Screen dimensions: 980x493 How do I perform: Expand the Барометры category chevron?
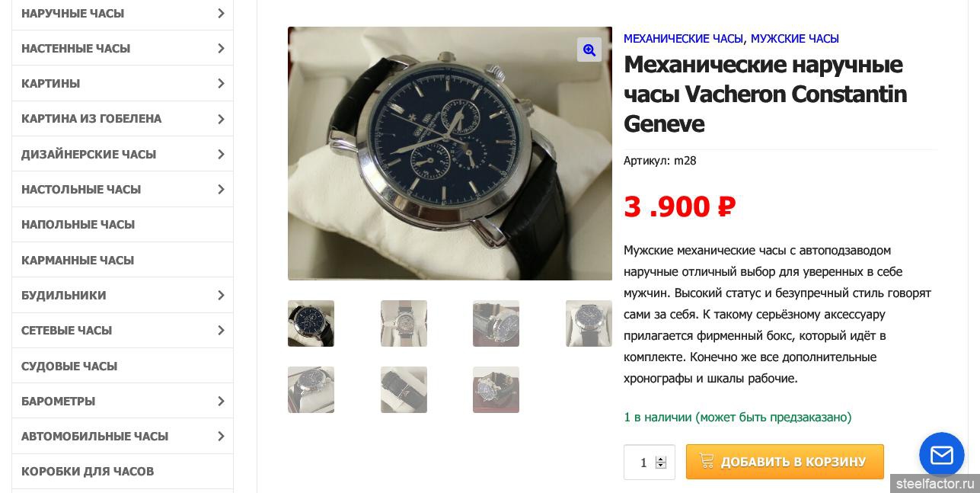[221, 401]
